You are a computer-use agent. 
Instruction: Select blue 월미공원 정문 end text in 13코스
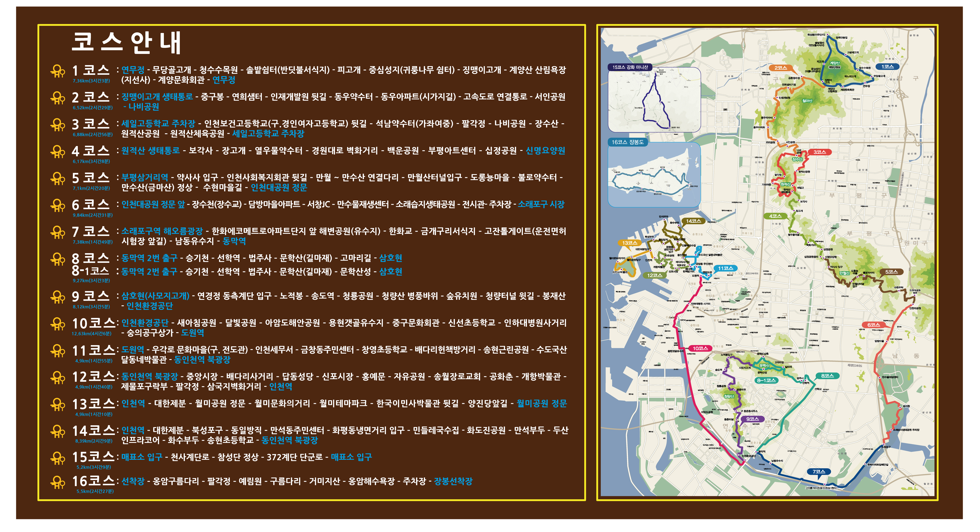click(542, 403)
